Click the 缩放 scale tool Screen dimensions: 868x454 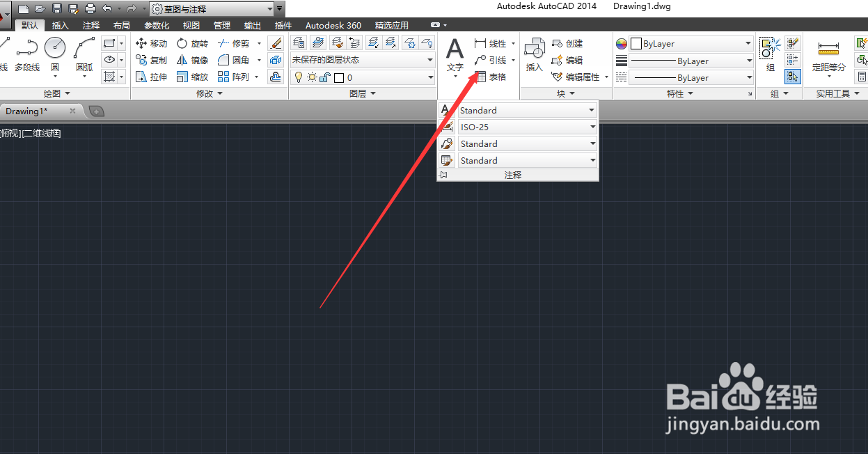click(x=192, y=77)
